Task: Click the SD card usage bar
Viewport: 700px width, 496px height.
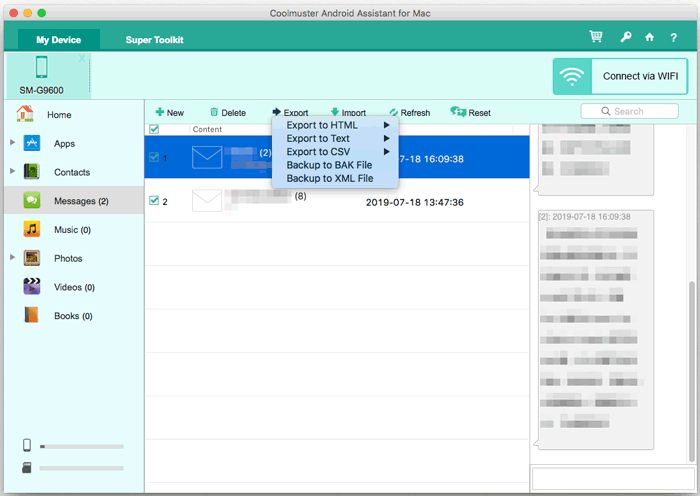Action: click(82, 468)
